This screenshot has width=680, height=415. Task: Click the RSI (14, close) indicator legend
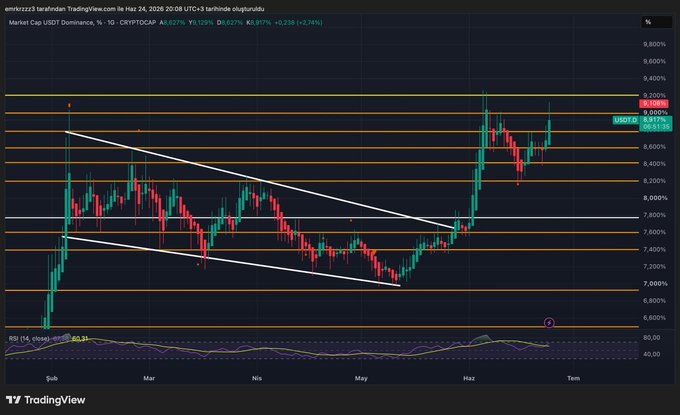tap(29, 338)
